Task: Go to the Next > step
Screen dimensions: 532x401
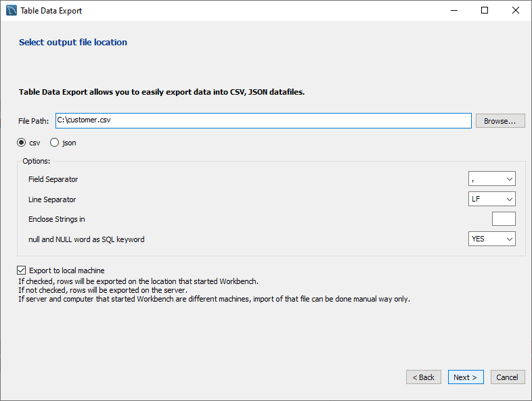Action: pyautogui.click(x=466, y=377)
